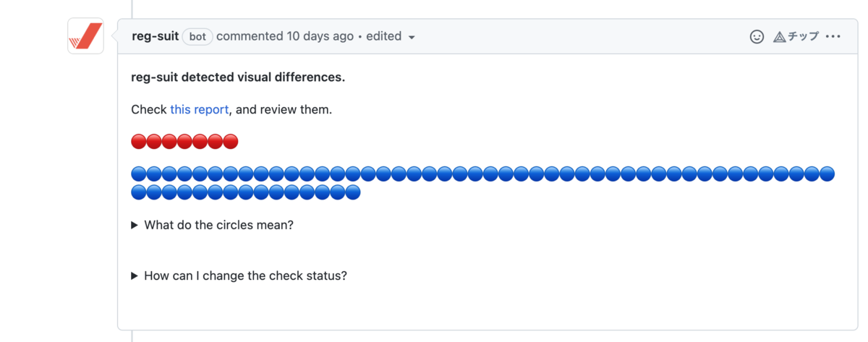Expand 'How can I change the check status?'
Image resolution: width=868 pixels, height=342 pixels.
point(239,275)
